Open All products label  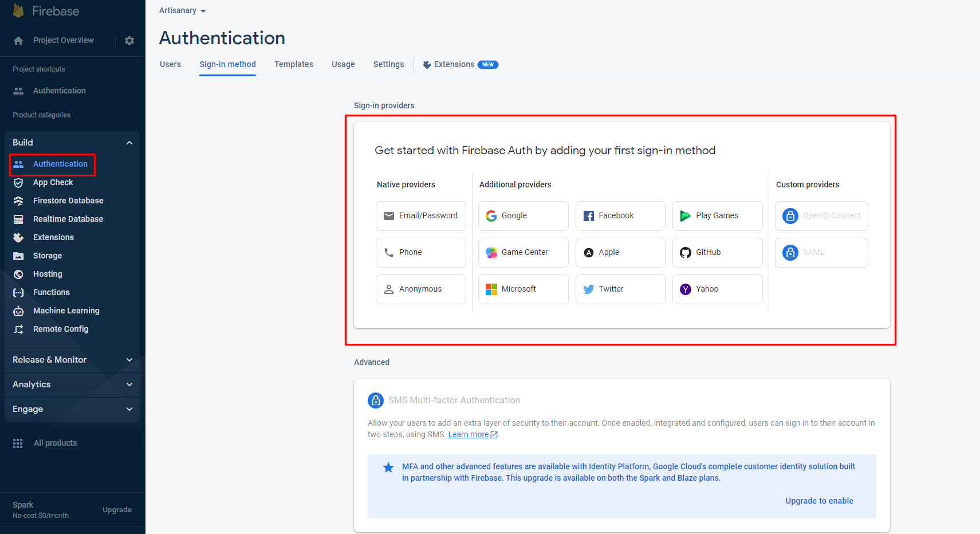[x=55, y=443]
